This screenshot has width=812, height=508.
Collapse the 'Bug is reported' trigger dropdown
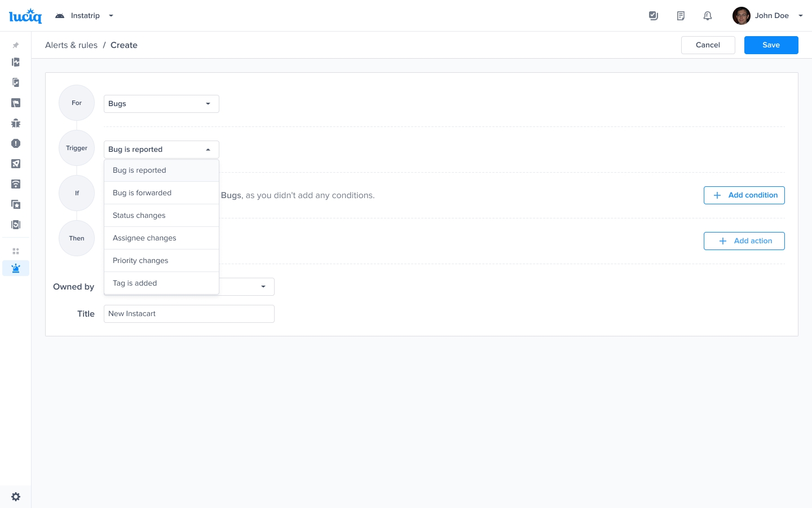pos(161,150)
